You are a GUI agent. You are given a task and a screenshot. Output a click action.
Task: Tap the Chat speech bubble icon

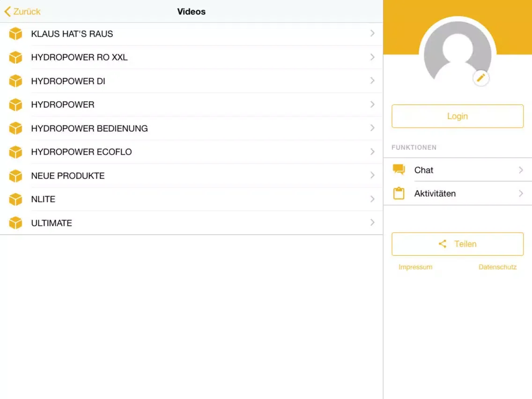[x=399, y=170]
